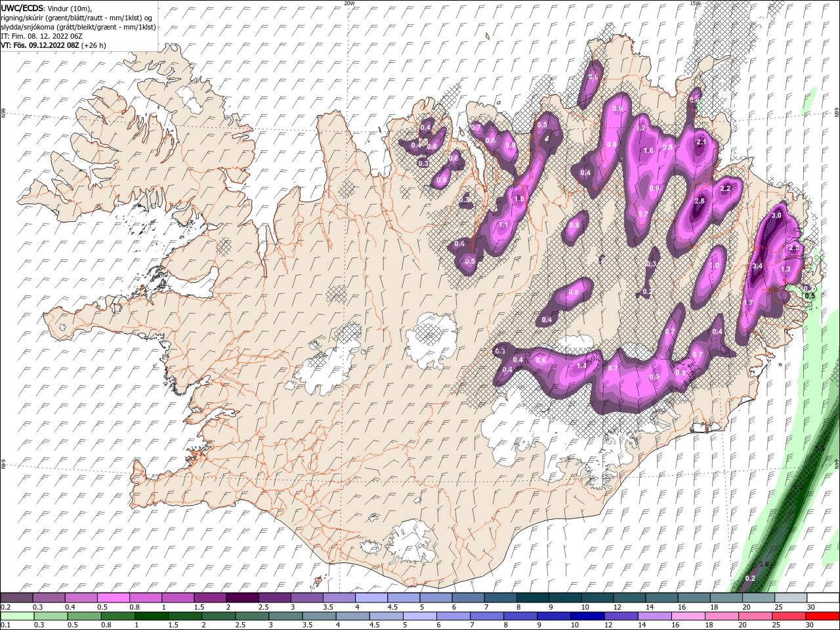Click the '2.2' precipitation value on the map

click(x=725, y=188)
